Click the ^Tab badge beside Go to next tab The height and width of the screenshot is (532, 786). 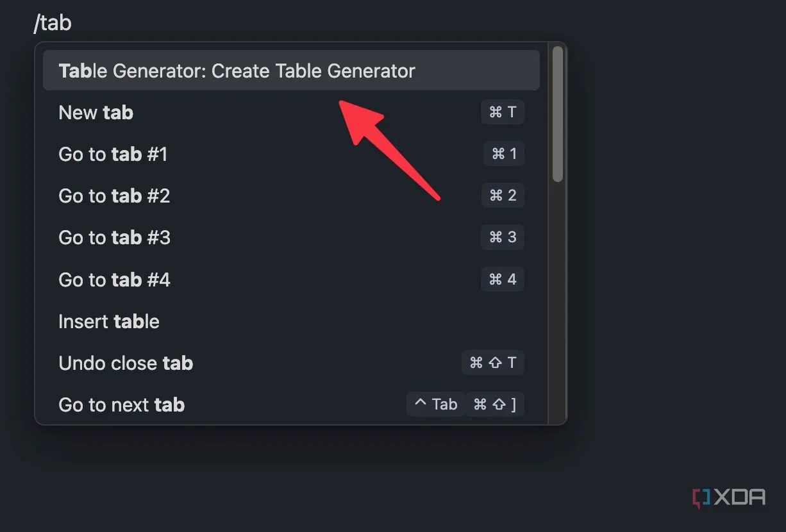pyautogui.click(x=435, y=404)
